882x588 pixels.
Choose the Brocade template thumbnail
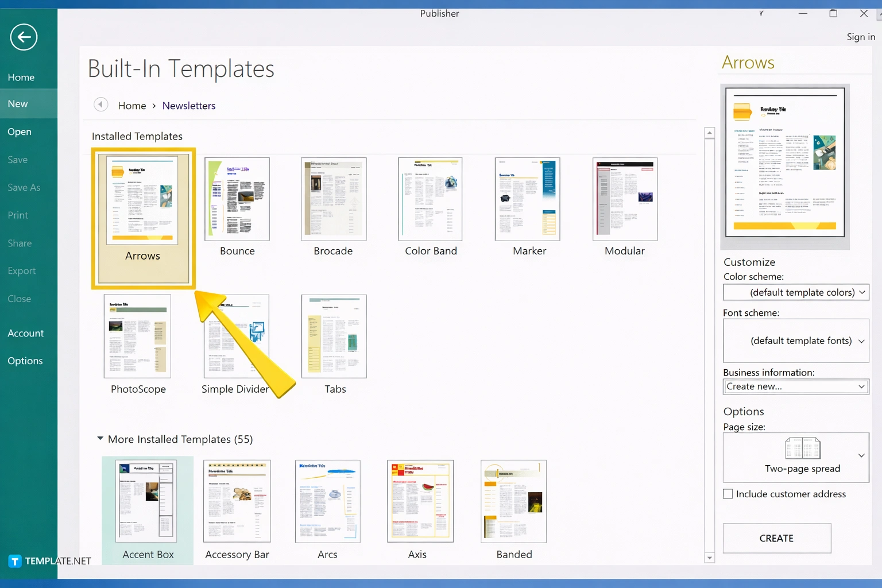point(334,199)
